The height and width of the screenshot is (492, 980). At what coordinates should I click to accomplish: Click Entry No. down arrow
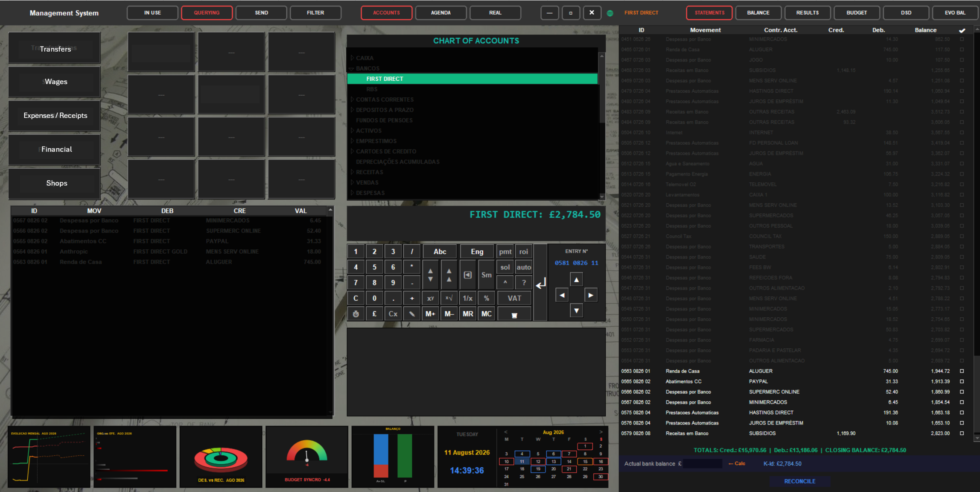576,310
